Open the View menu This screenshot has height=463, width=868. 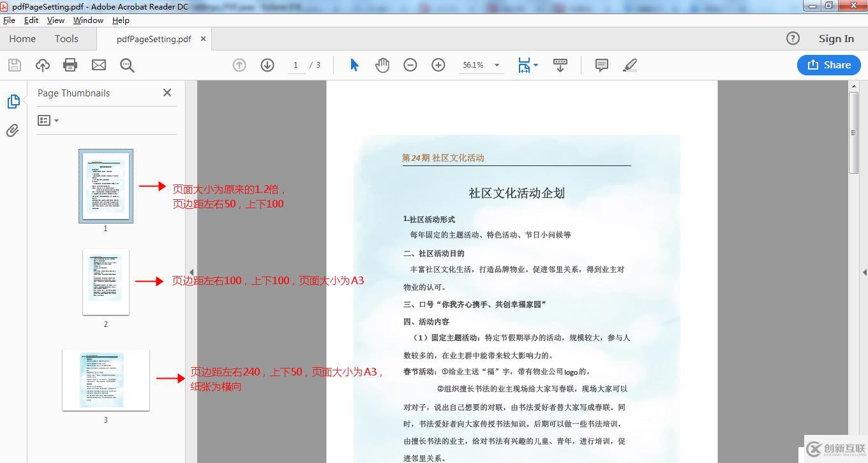point(56,20)
